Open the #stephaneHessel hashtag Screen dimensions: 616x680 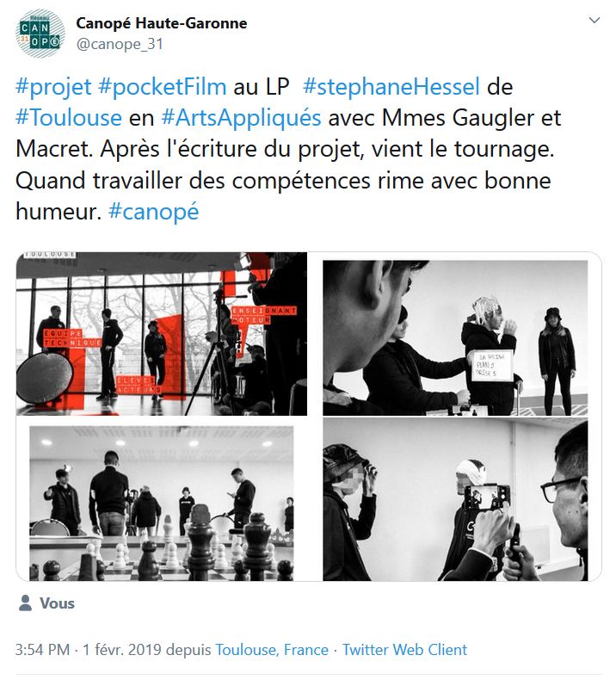391,86
